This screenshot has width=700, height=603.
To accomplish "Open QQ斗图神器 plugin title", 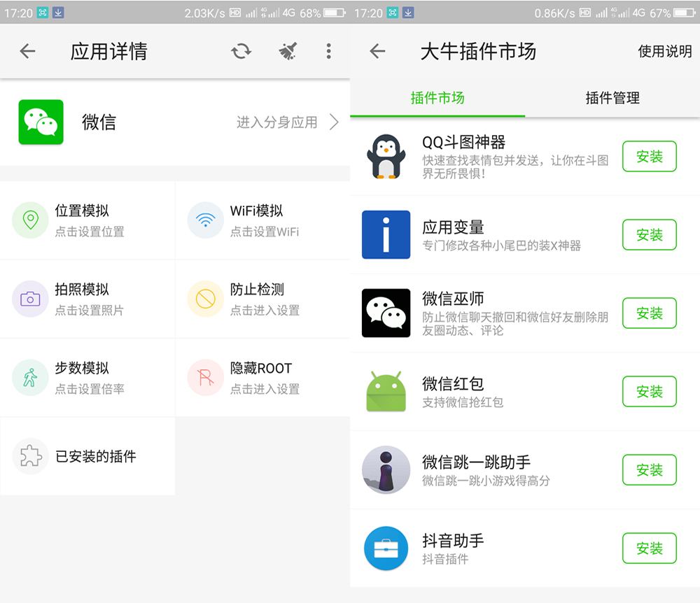I will (464, 142).
